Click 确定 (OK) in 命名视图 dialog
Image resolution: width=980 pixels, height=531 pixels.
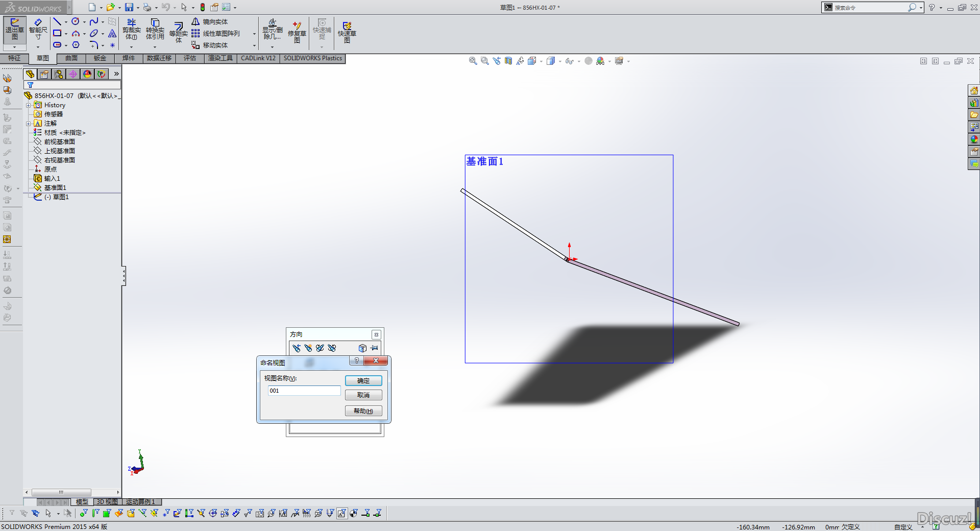coord(363,380)
